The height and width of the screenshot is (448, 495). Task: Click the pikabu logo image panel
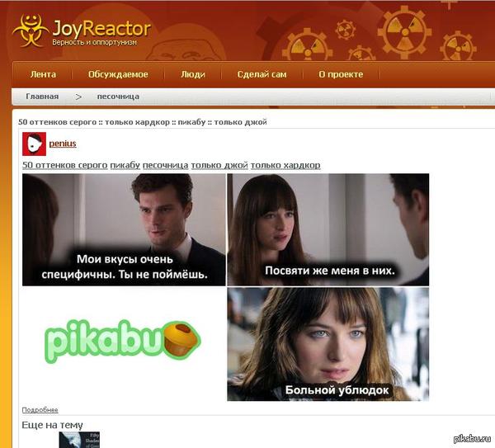pos(124,342)
